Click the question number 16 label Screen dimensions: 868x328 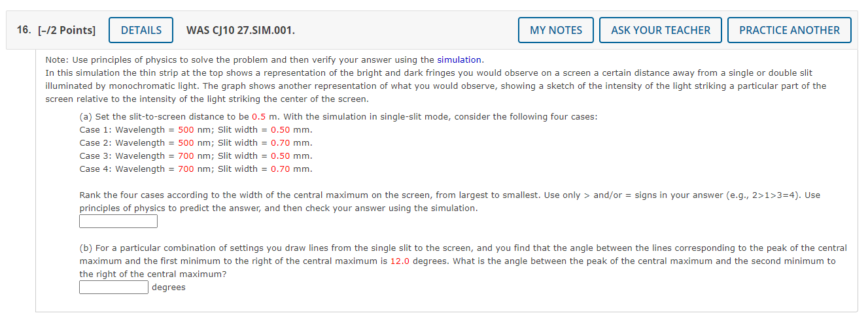click(x=25, y=30)
